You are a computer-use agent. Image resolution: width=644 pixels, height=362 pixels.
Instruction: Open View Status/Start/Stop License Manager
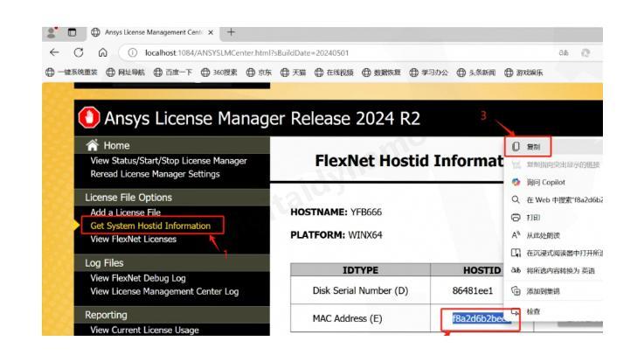[169, 161]
